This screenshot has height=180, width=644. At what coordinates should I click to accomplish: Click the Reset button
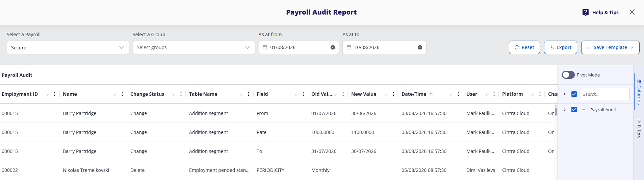click(x=524, y=47)
